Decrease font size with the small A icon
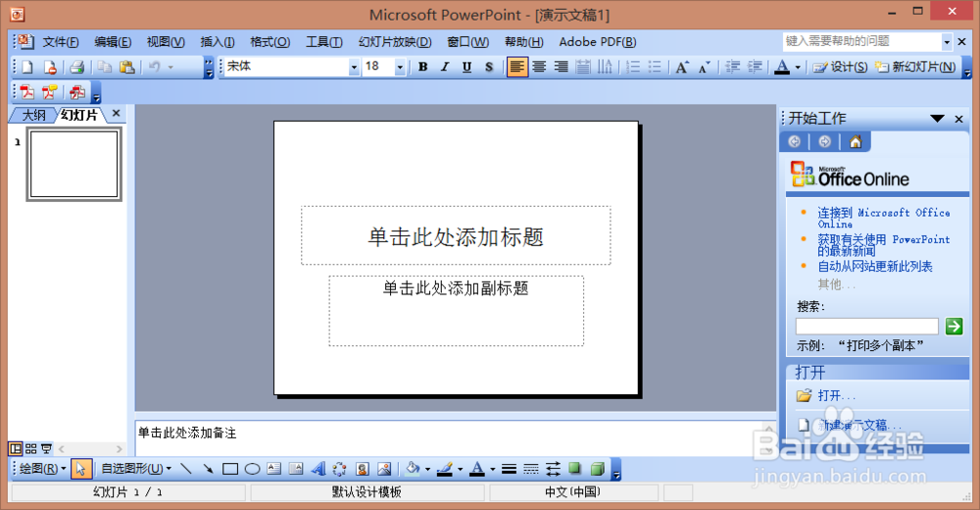 point(705,67)
